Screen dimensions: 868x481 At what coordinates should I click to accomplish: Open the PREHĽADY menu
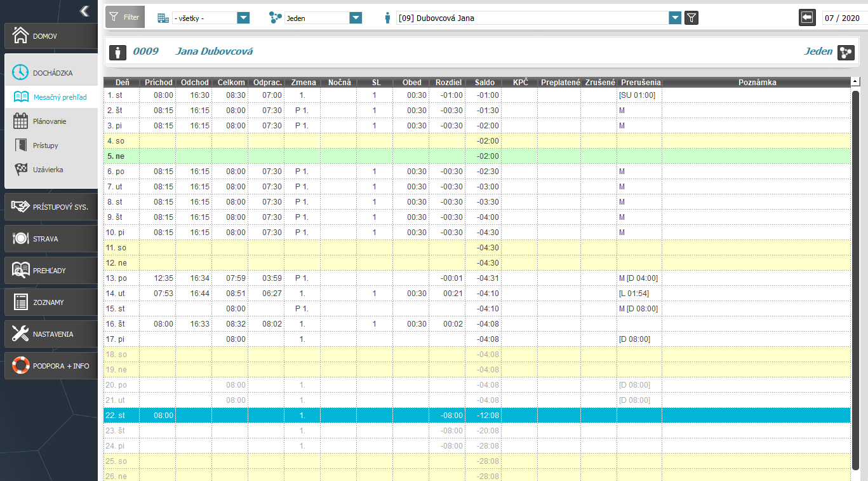(51, 271)
